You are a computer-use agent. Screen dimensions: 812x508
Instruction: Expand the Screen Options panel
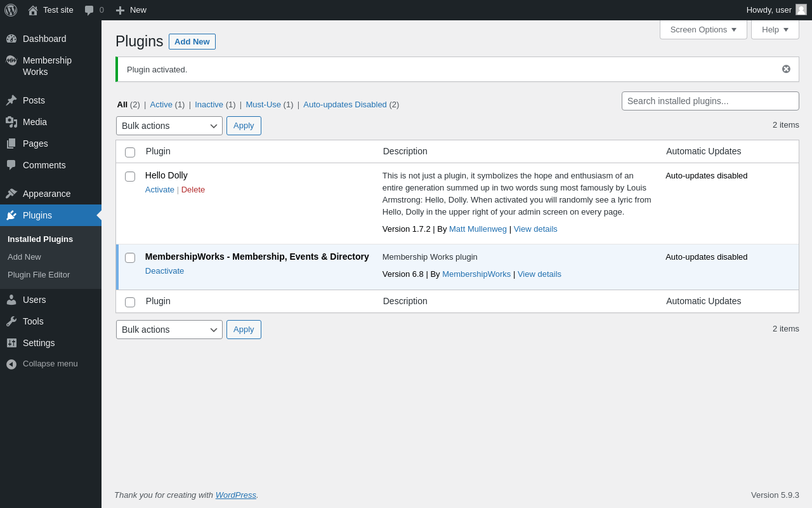[x=703, y=29]
